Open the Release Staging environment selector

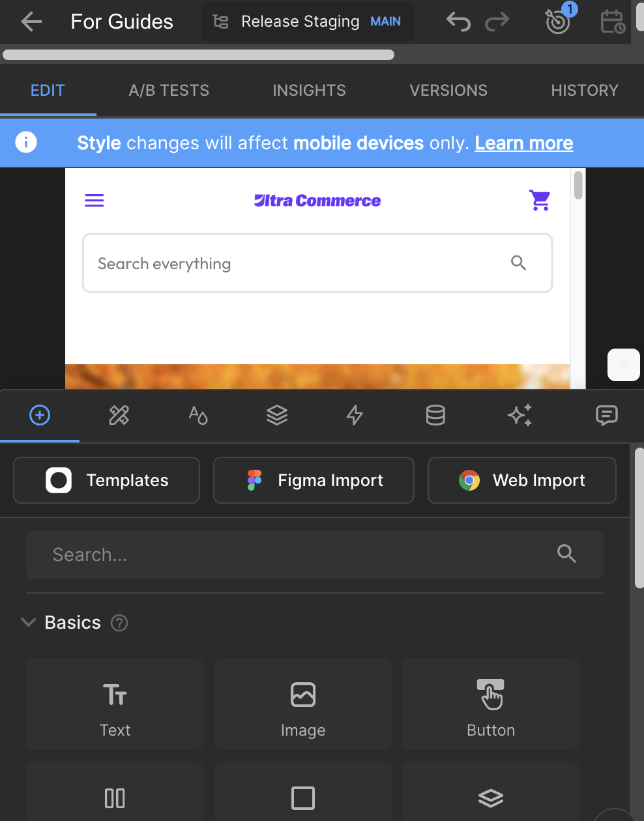pos(308,22)
